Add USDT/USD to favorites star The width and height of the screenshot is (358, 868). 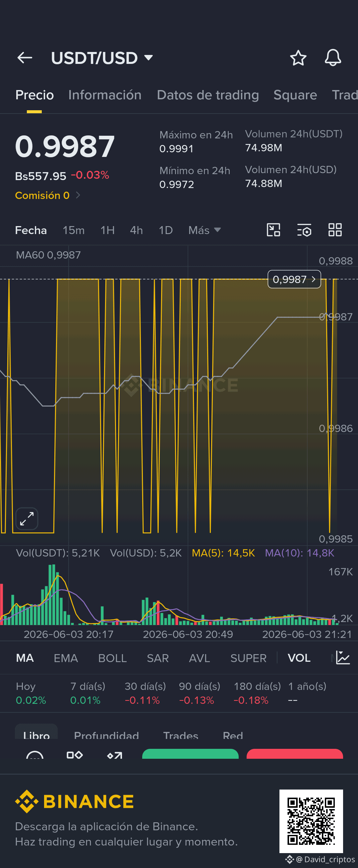[298, 58]
